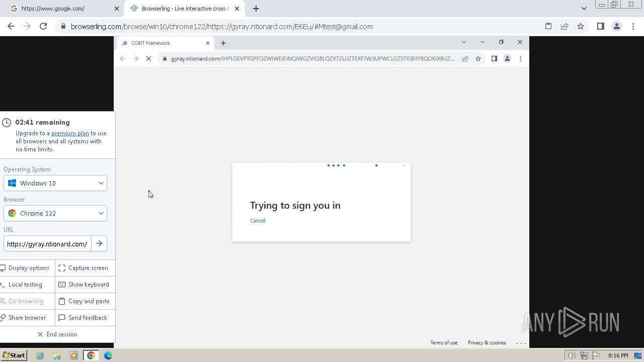Toggle outer browser side panel
This screenshot has height=362, width=644.
coord(600,26)
